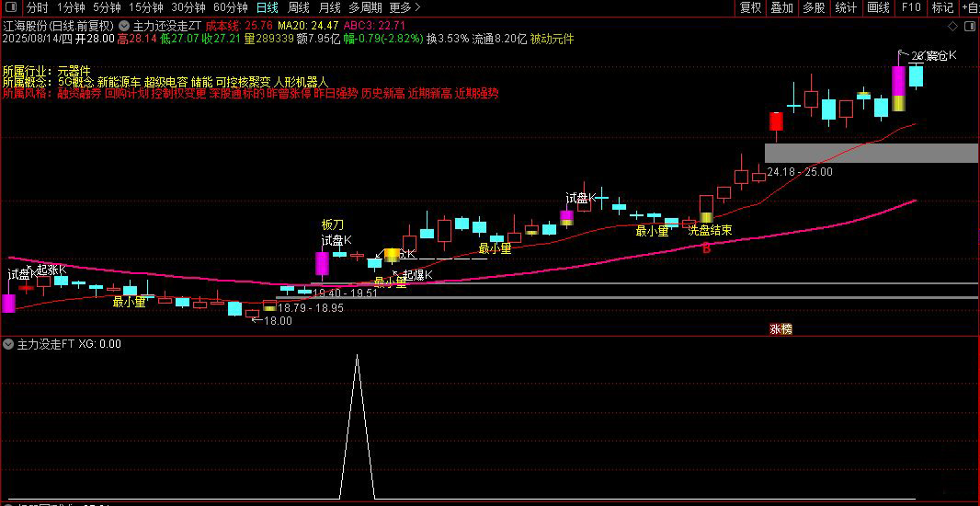Open the 画线 drawing tools
The height and width of the screenshot is (506, 980).
[878, 7]
